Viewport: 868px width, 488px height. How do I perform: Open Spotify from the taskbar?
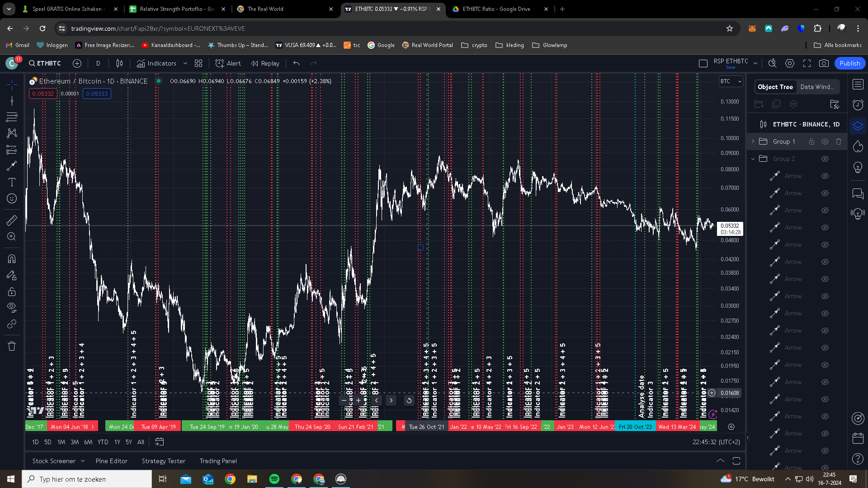(274, 479)
